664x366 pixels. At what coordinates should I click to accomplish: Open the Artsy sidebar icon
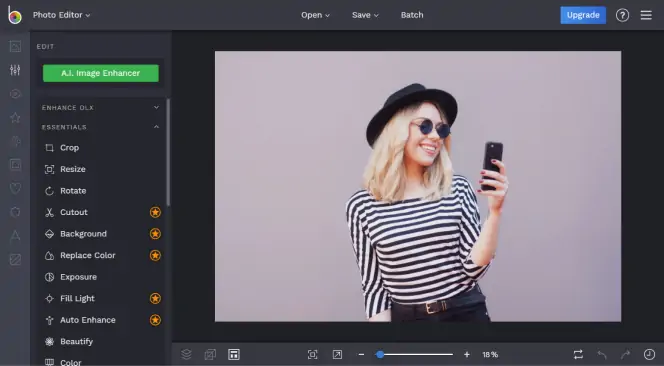tap(15, 141)
